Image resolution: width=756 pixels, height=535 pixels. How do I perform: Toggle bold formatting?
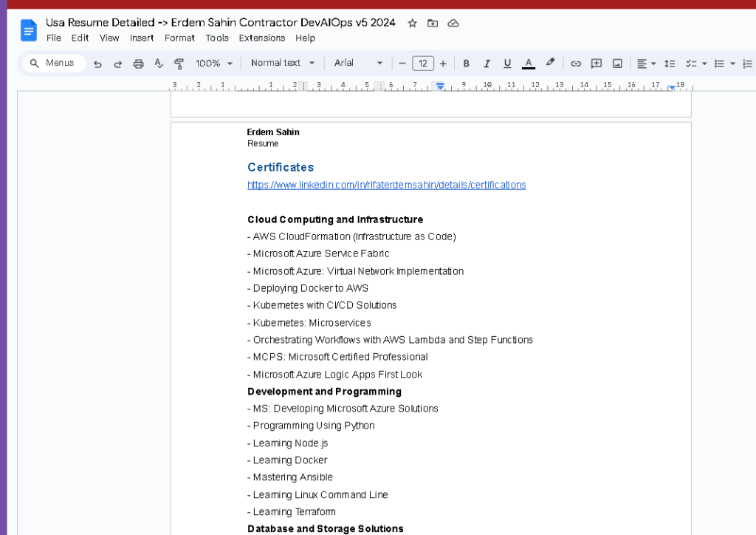[467, 64]
